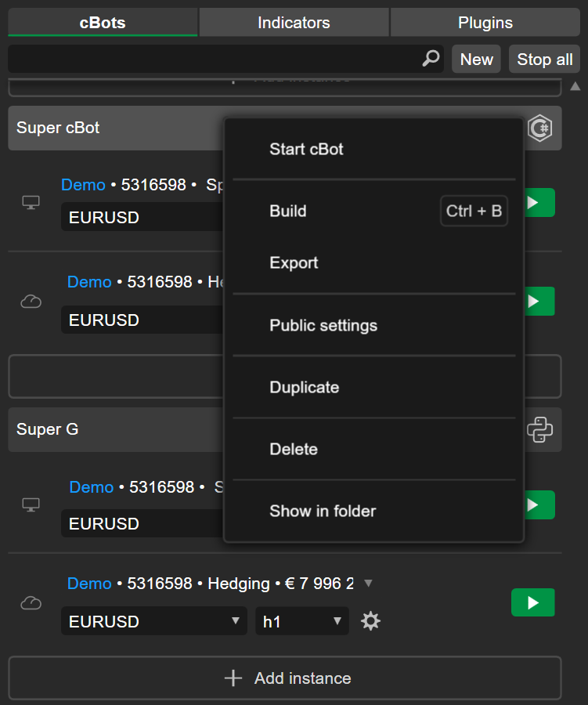Viewport: 588px width, 705px height.
Task: Open the Plugins tab
Action: coord(485,23)
